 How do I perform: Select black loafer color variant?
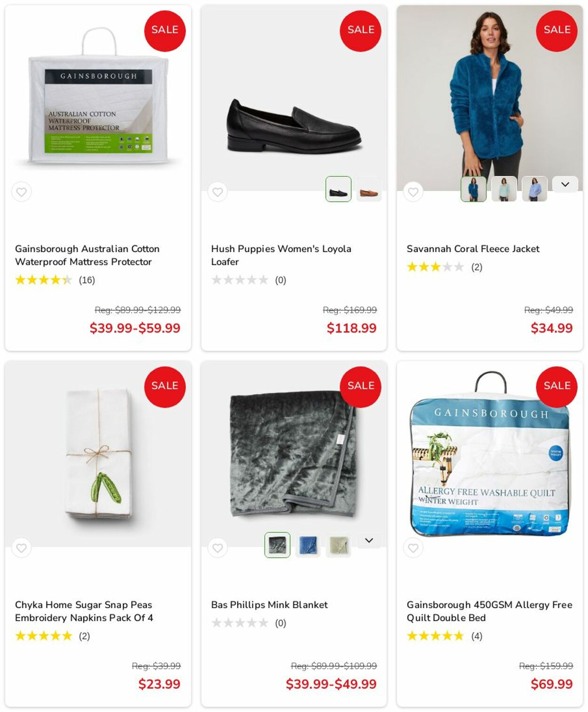click(338, 189)
